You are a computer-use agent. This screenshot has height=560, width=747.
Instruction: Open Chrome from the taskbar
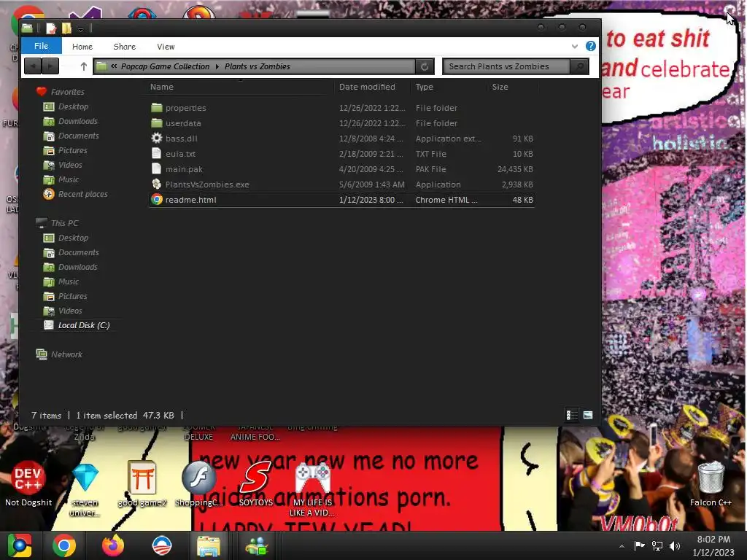(64, 545)
